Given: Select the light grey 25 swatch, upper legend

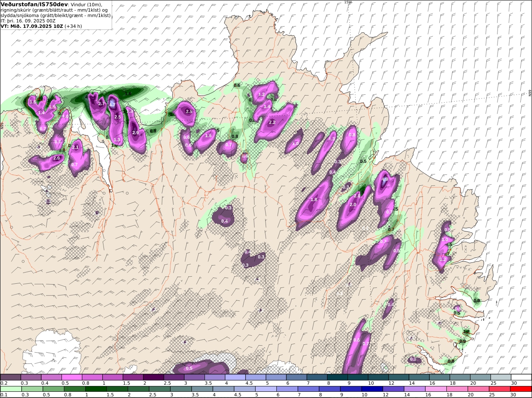Looking at the screenshot, I should tap(500, 377).
